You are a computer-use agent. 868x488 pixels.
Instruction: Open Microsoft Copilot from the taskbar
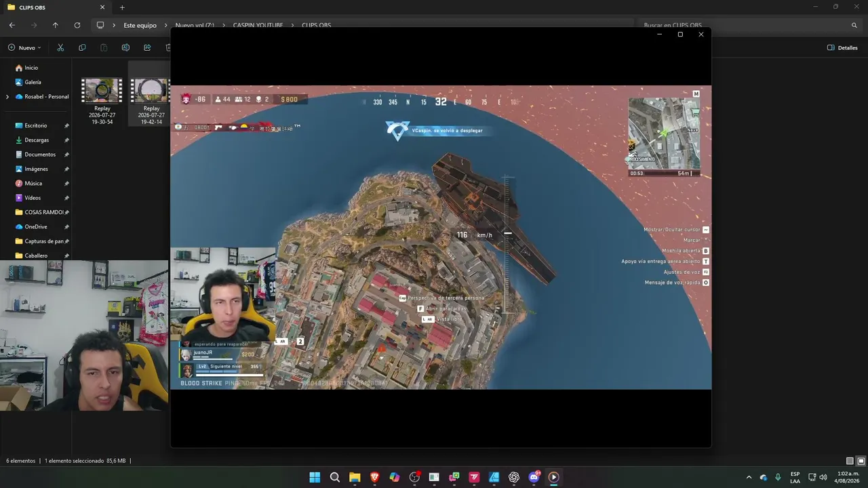pos(395,477)
